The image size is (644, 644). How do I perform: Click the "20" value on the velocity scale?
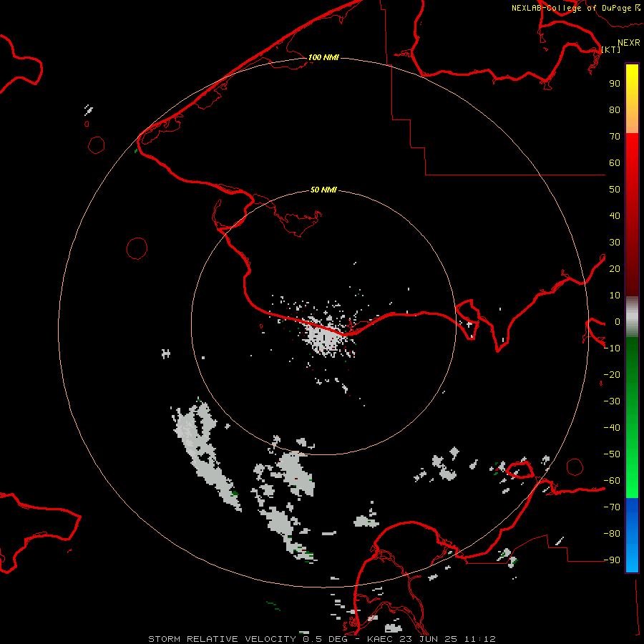[x=615, y=269]
